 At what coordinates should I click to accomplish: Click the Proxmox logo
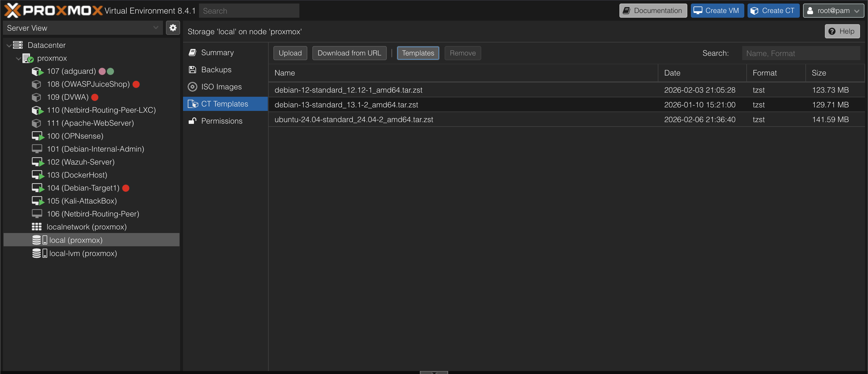(53, 10)
